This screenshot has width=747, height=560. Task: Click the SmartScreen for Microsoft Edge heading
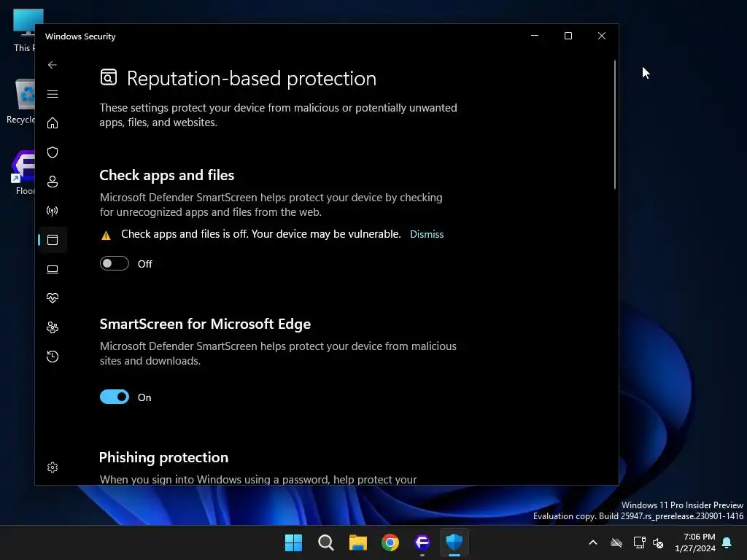(x=205, y=324)
